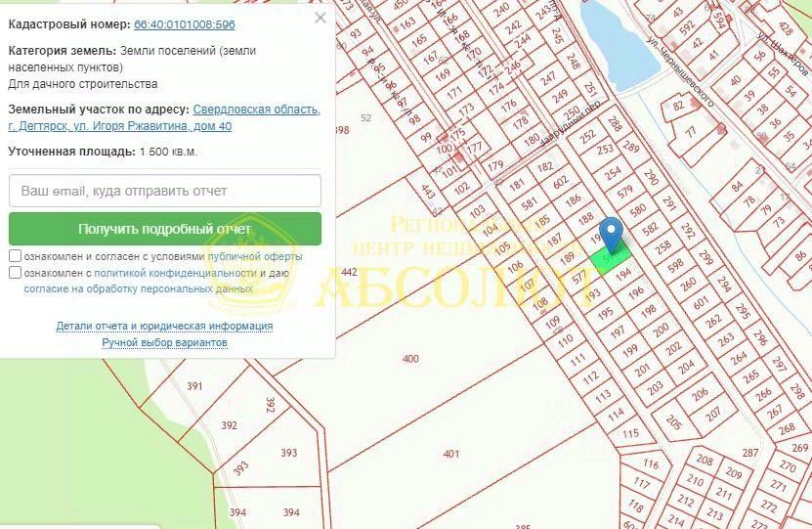
Task: Select parcel 208 on the map
Action: pos(704,459)
